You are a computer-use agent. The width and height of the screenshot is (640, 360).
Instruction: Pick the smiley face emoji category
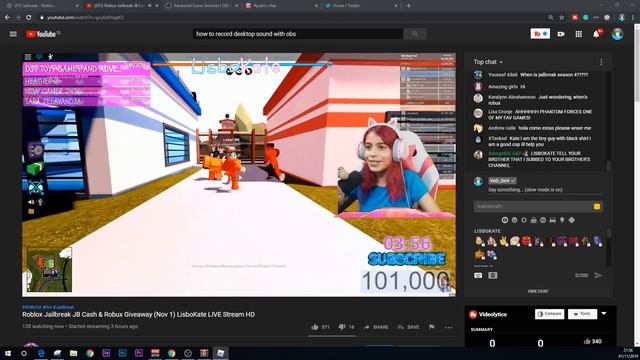[514, 220]
